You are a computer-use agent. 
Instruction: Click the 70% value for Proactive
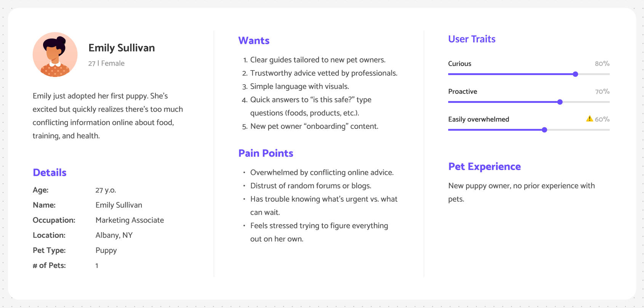602,91
